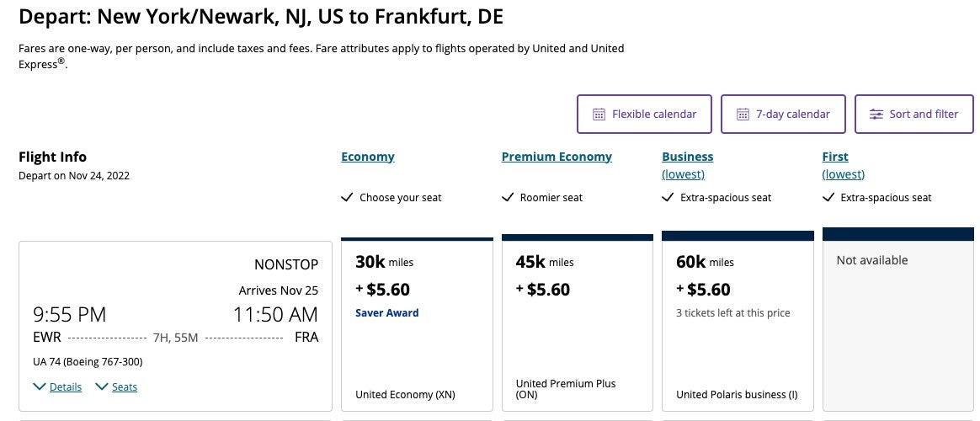Switch to the 7-day calendar
The width and height of the screenshot is (980, 421).
(783, 115)
